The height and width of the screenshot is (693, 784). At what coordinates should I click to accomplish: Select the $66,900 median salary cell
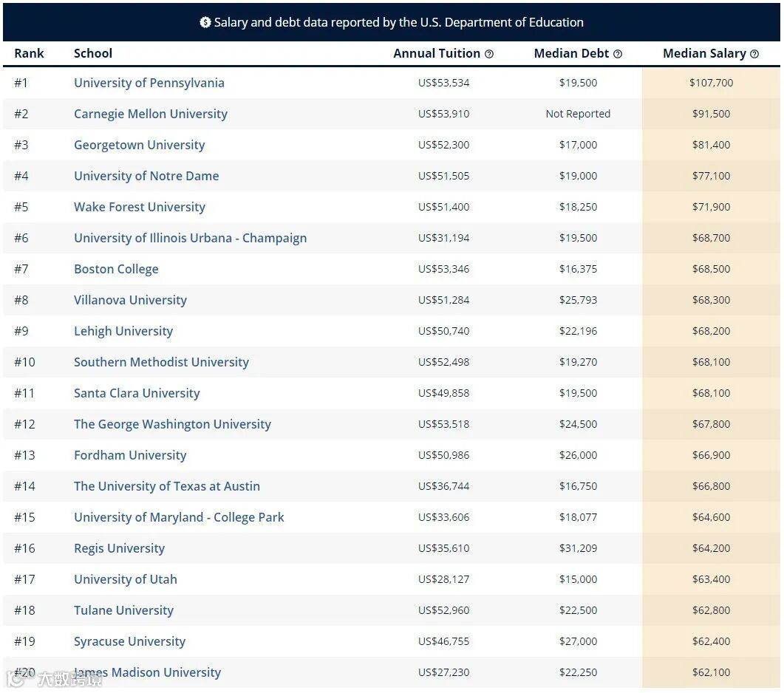(711, 455)
